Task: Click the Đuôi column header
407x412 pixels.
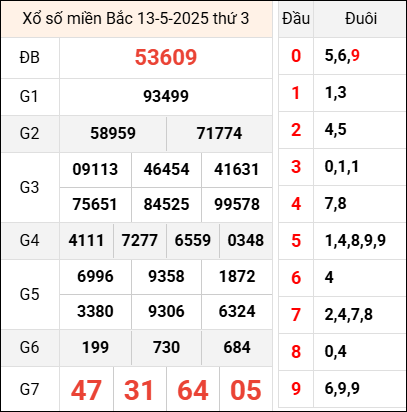Action: tap(361, 19)
